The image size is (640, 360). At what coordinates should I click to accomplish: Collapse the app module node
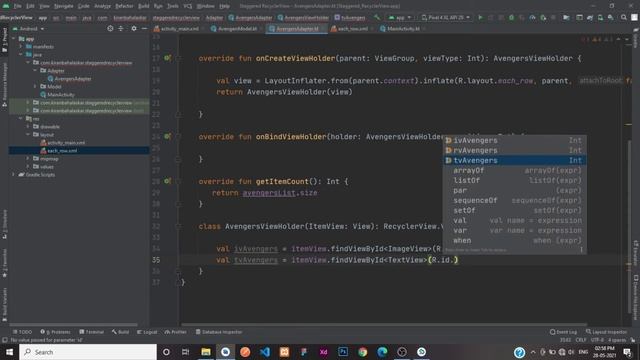(x=14, y=39)
